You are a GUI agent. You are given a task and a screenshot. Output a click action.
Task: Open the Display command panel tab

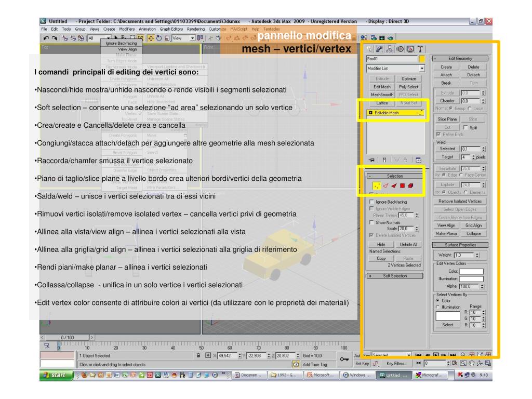[410, 49]
